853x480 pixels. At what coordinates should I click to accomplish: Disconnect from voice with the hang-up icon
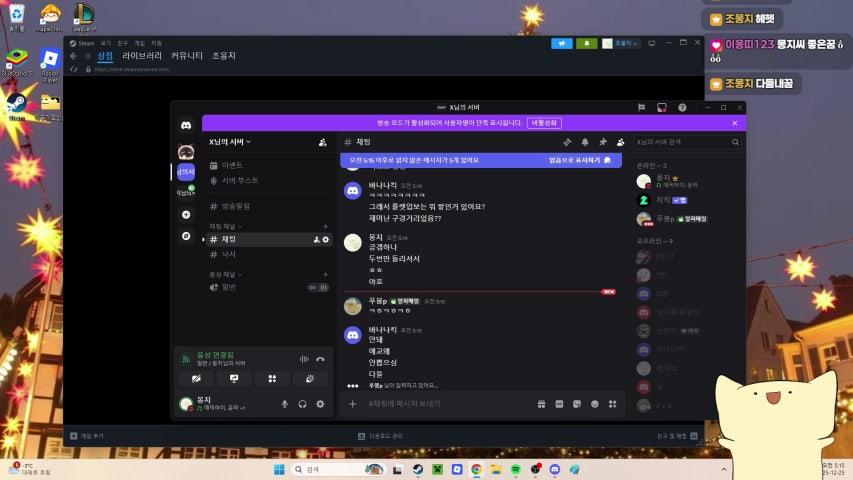(320, 359)
